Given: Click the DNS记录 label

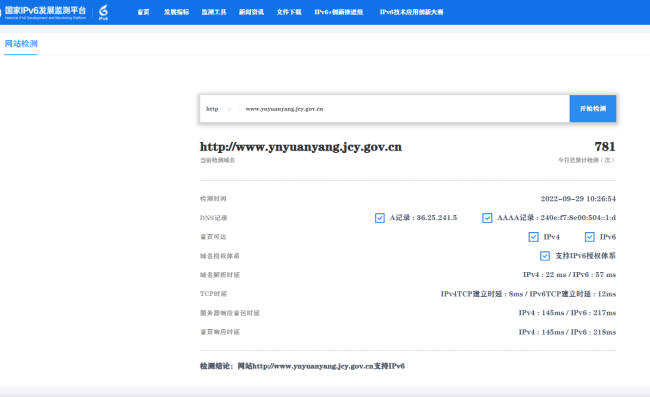Looking at the screenshot, I should tap(213, 218).
